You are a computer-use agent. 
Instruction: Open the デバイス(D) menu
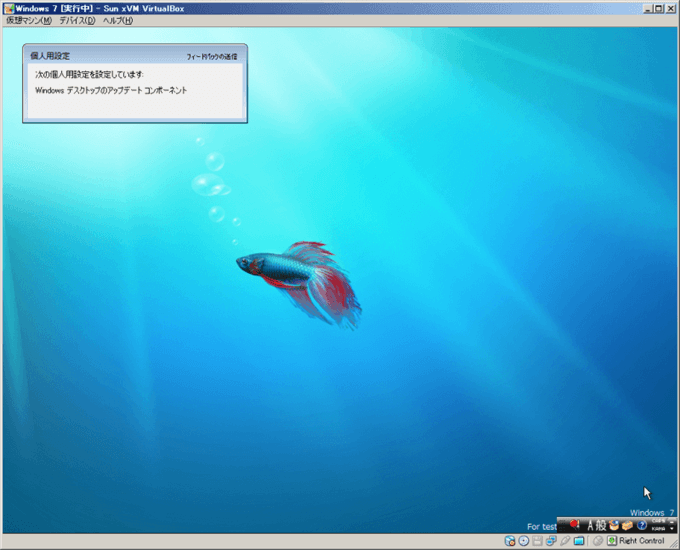click(x=77, y=21)
